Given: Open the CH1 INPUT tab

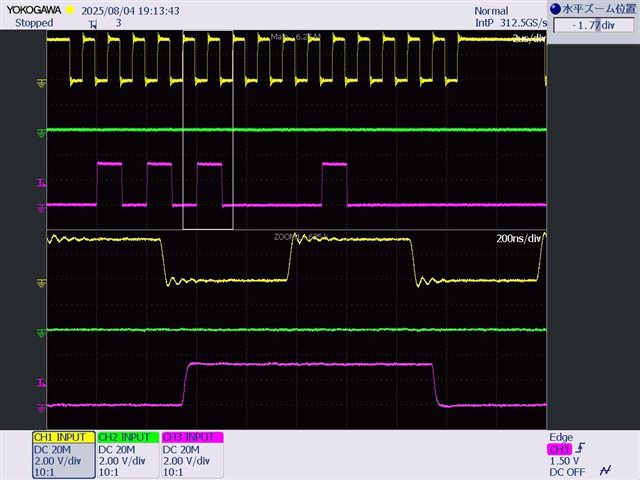Looking at the screenshot, I should coord(63,437).
